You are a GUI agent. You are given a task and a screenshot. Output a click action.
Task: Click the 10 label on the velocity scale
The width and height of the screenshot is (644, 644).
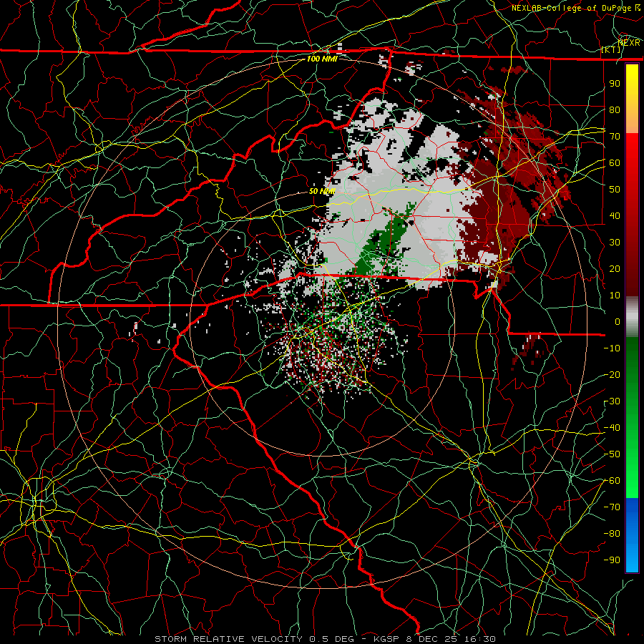[615, 296]
